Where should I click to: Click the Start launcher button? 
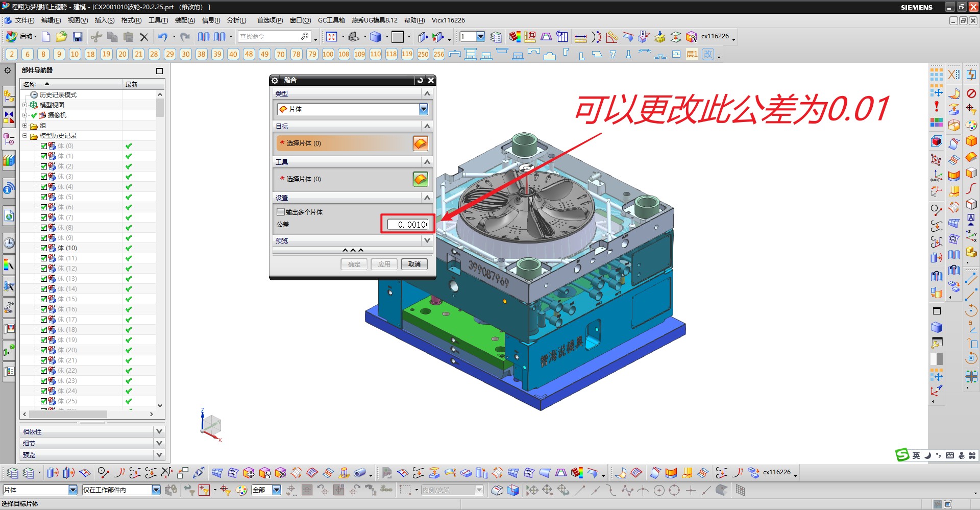coord(21,37)
